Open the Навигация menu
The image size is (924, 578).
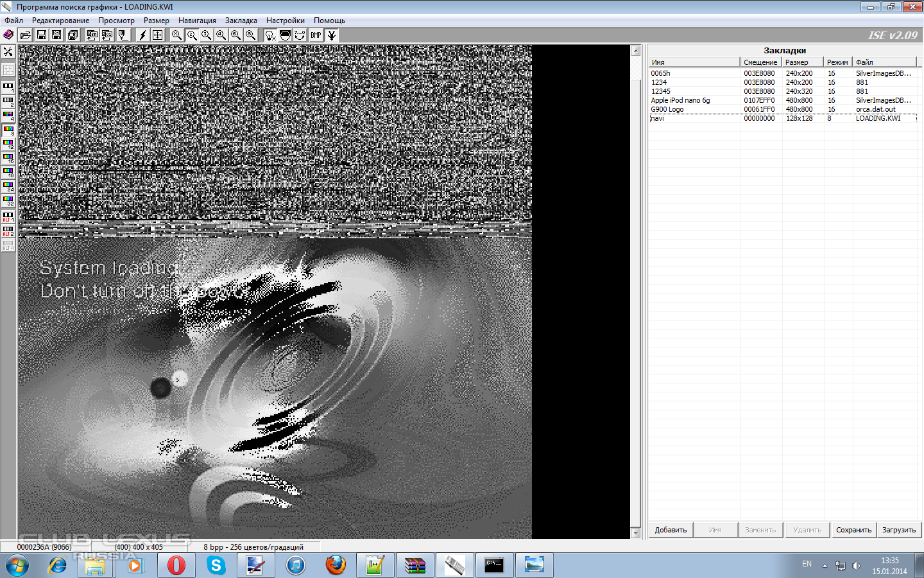(197, 21)
